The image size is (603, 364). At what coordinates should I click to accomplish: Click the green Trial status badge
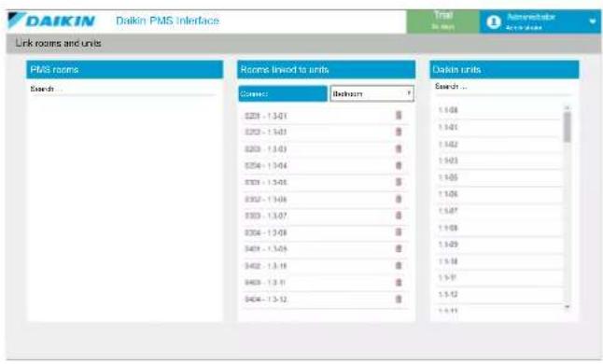pyautogui.click(x=442, y=21)
